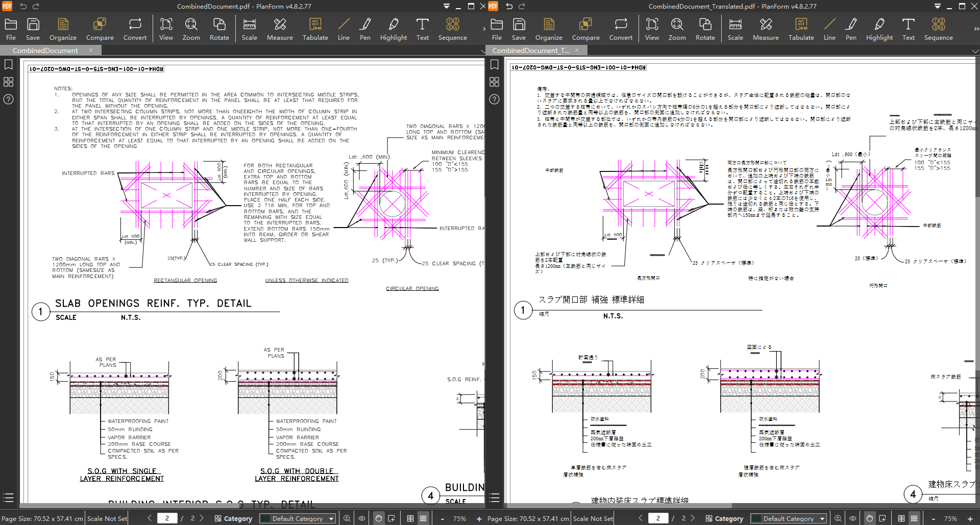Click zoom in plus button in right status bar
Screen dimensions: 980x525
click(970, 518)
